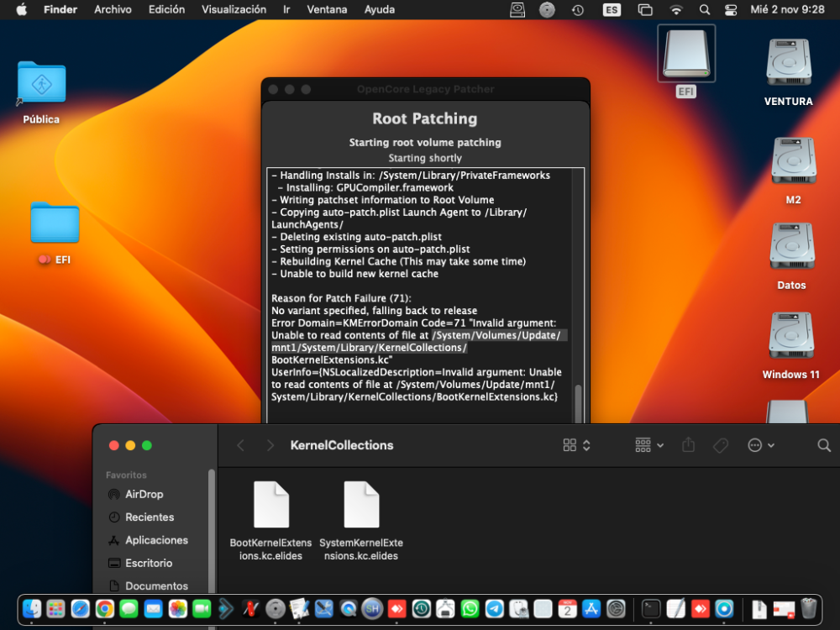Open Messages app in the Dock
Viewport: 840px width, 630px height.
coord(129,608)
